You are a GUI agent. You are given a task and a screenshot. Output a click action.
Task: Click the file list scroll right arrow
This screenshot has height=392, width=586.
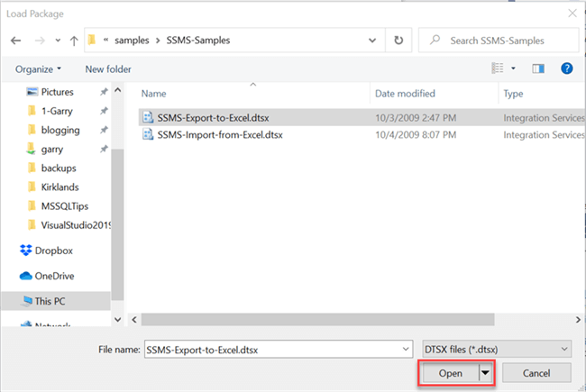578,320
